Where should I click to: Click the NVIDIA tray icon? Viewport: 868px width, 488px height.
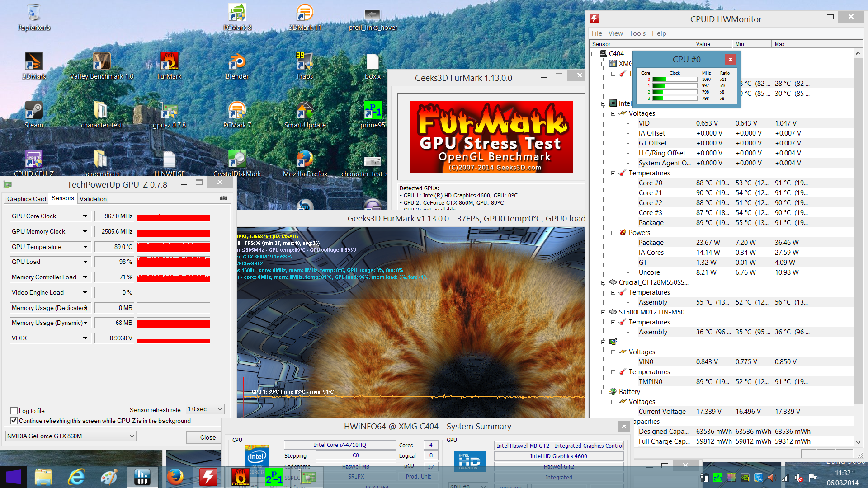coord(745,478)
